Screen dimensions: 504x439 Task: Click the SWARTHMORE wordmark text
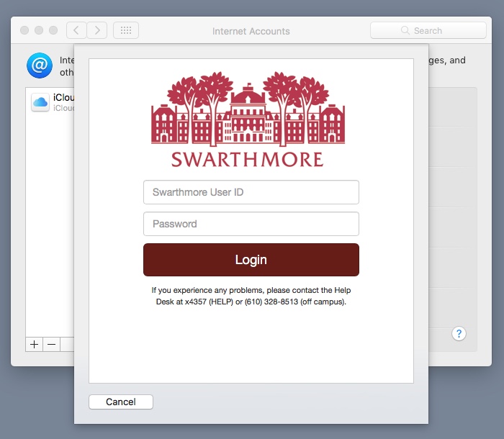pos(248,159)
